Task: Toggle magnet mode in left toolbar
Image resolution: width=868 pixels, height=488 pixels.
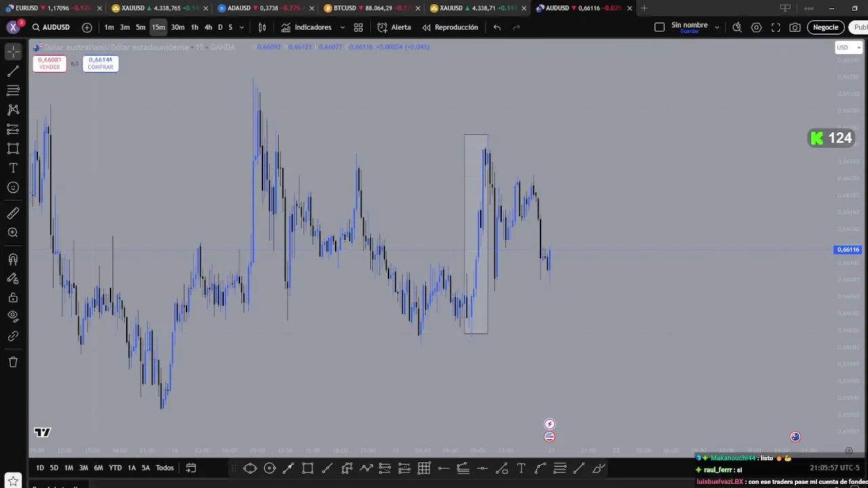Action: [x=13, y=259]
